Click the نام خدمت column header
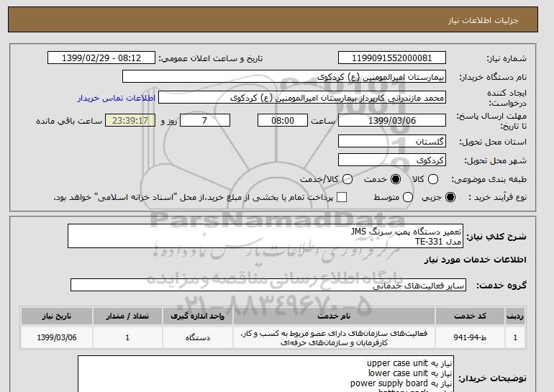This screenshot has width=554, height=392. coord(334,316)
